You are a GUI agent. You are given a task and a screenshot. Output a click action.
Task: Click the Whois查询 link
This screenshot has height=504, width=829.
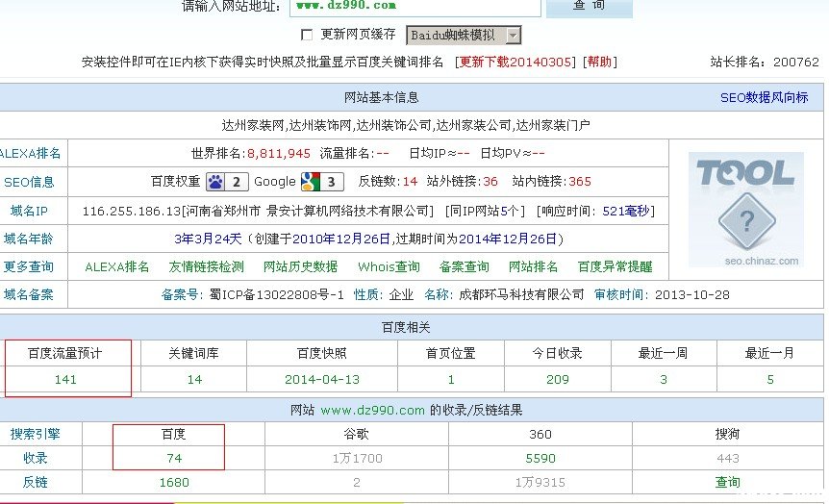pyautogui.click(x=389, y=266)
